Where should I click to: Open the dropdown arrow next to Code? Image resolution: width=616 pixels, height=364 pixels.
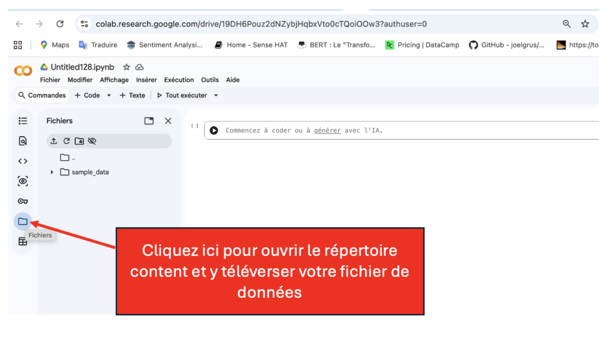109,96
